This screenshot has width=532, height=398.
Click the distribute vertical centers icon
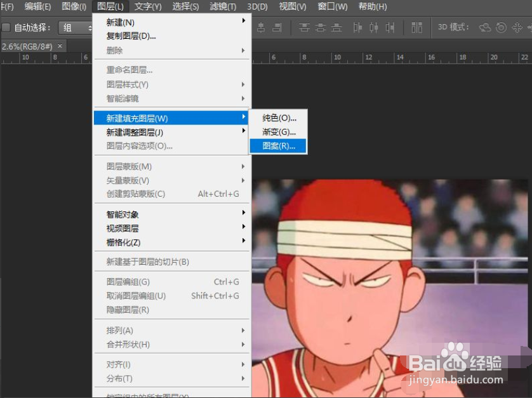(321, 27)
